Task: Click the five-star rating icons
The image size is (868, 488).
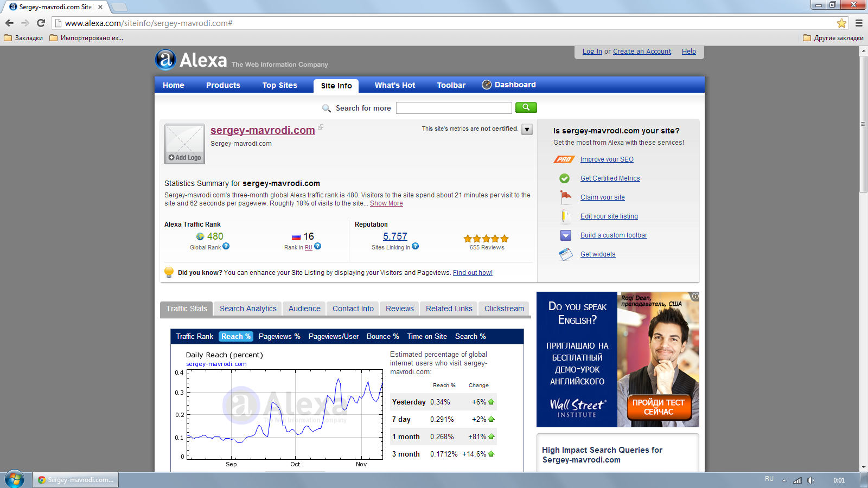Action: tap(486, 239)
